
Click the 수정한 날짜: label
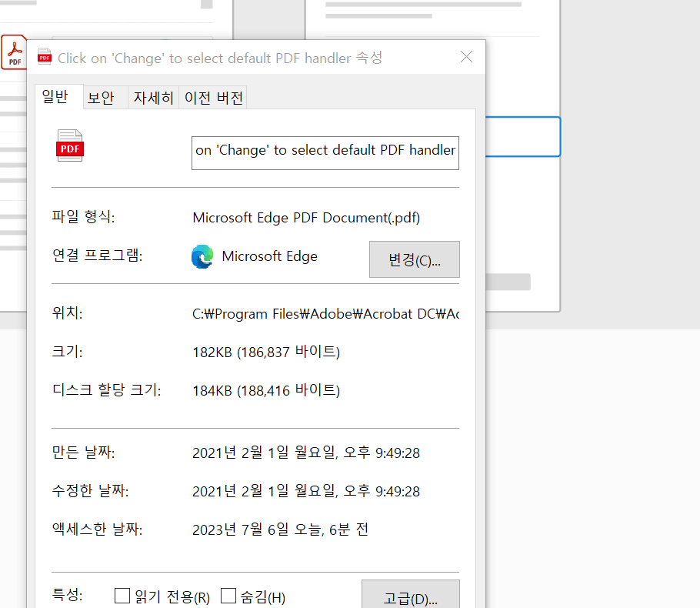91,490
